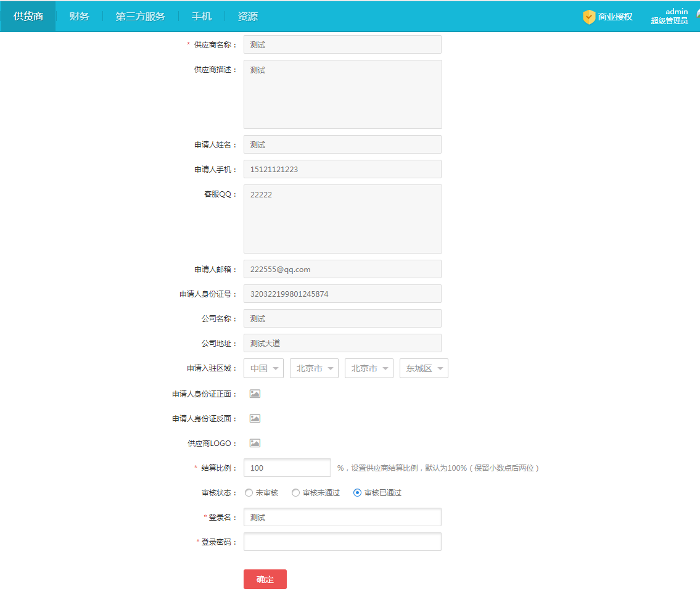Switch to the 供货商 tab
This screenshot has width=700, height=599.
click(28, 16)
